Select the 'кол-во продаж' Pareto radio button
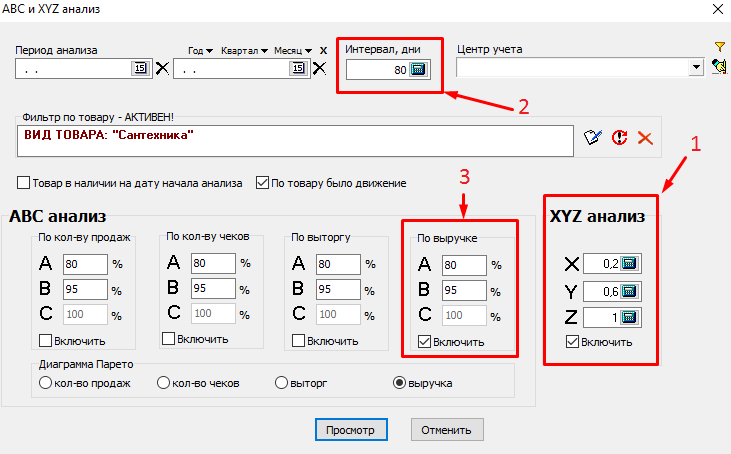 pos(44,382)
